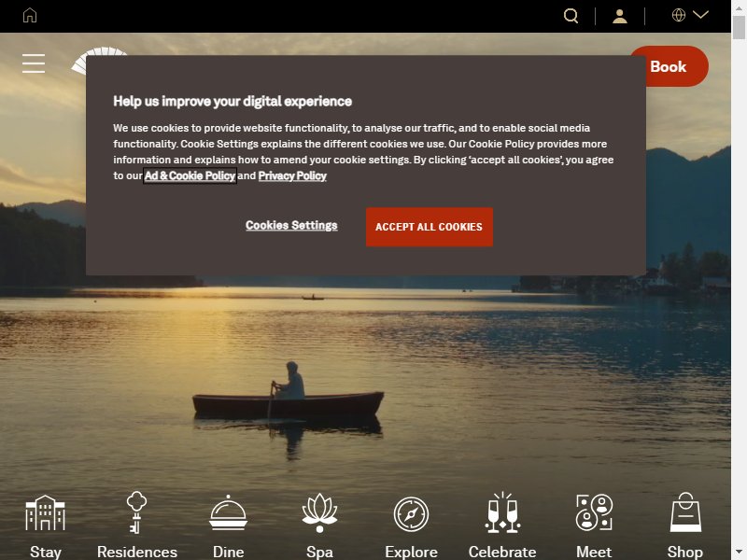This screenshot has width=747, height=560.
Task: Accept all cookies
Action: coord(430,227)
